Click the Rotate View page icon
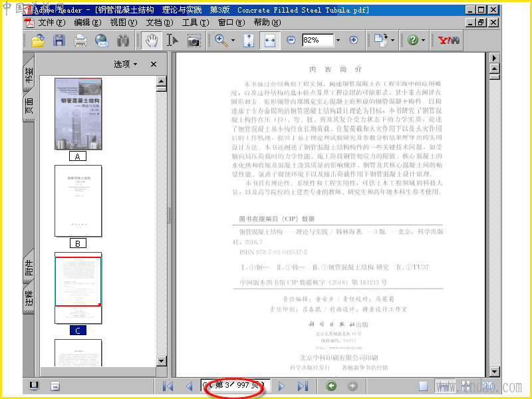 click(x=381, y=40)
